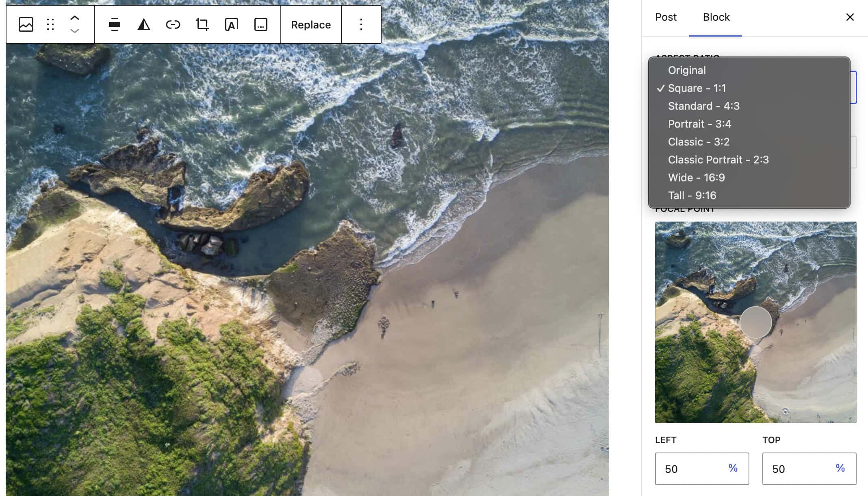The image size is (868, 496).
Task: Move the block up with the chevron
Action: 74,17
